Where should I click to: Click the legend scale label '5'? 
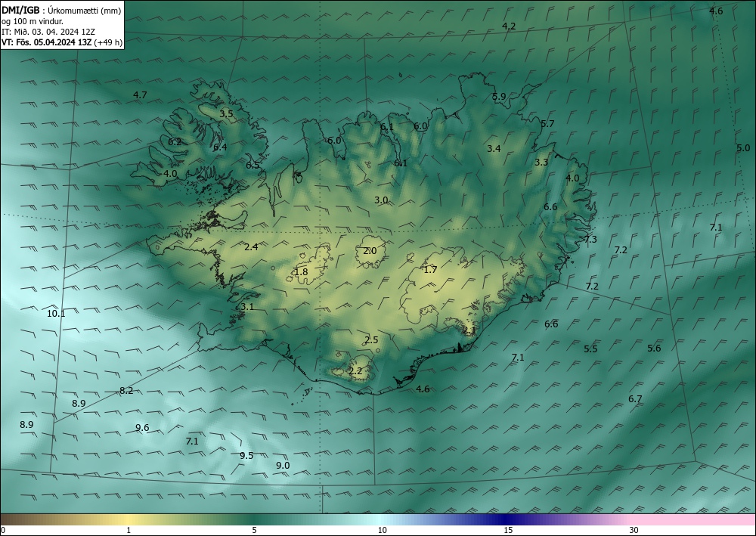click(254, 530)
